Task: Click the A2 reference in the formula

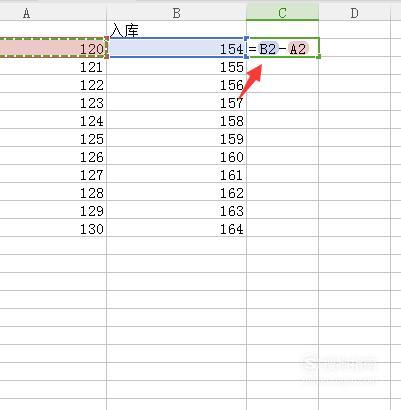Action: point(298,49)
